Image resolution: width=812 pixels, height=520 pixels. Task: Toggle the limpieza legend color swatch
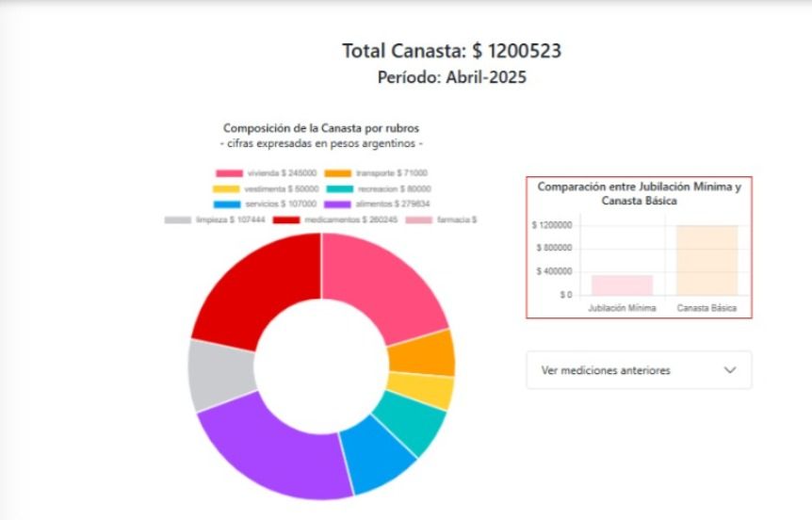[x=178, y=220]
